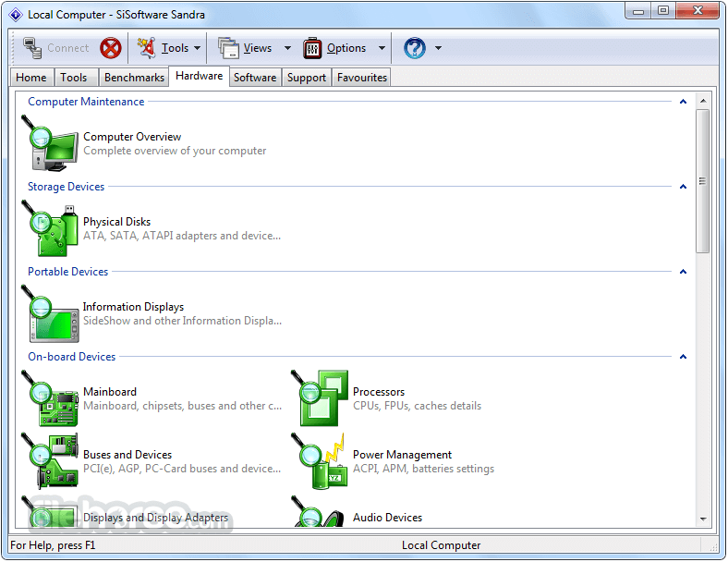Click the Audio Devices label
Screen dimensions: 728x562
[388, 518]
